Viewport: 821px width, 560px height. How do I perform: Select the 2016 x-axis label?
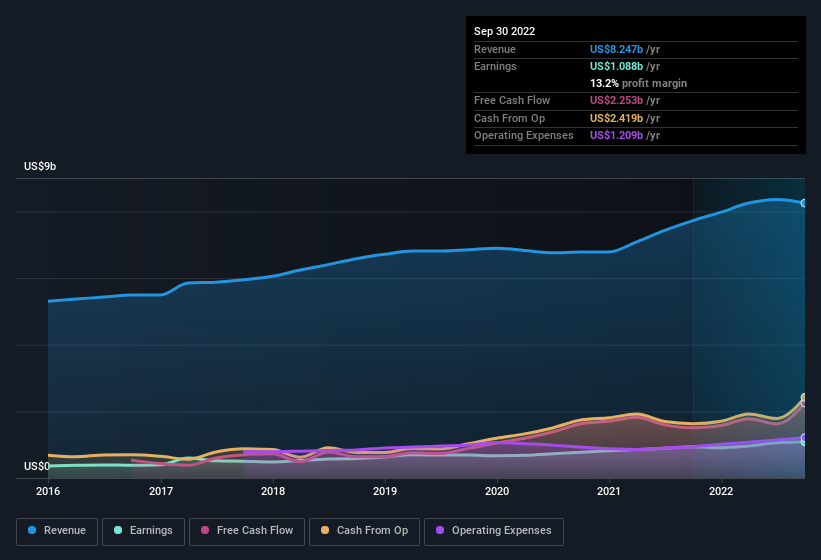coord(48,491)
